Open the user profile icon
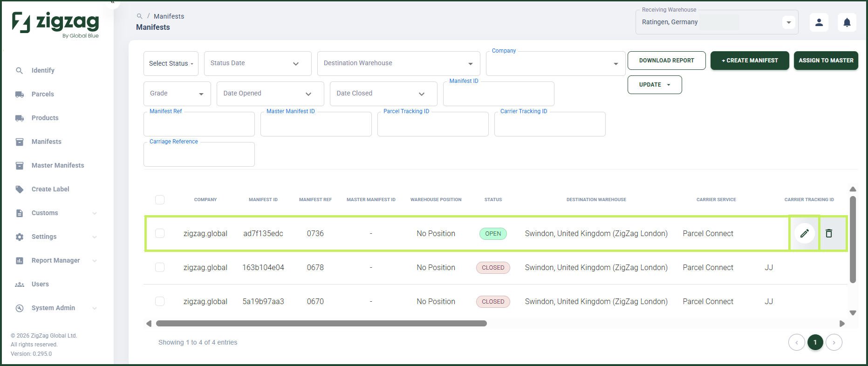The image size is (868, 366). click(819, 22)
